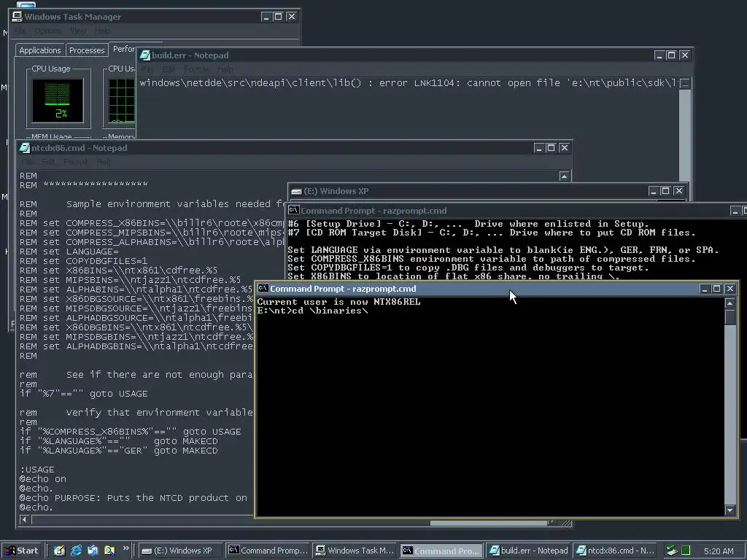
Task: Click the front Command Prompt scrollbar thumb
Action: (x=729, y=317)
